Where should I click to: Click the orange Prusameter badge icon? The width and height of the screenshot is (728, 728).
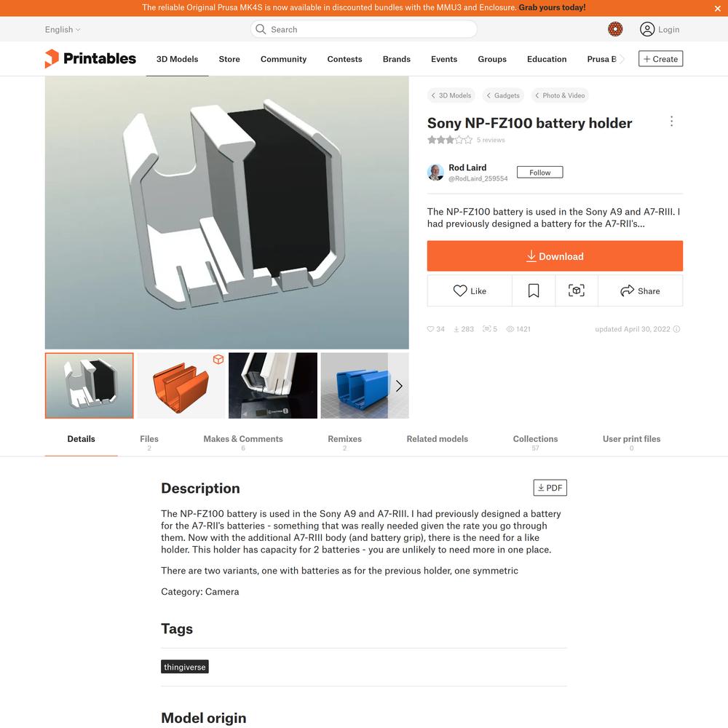click(615, 29)
